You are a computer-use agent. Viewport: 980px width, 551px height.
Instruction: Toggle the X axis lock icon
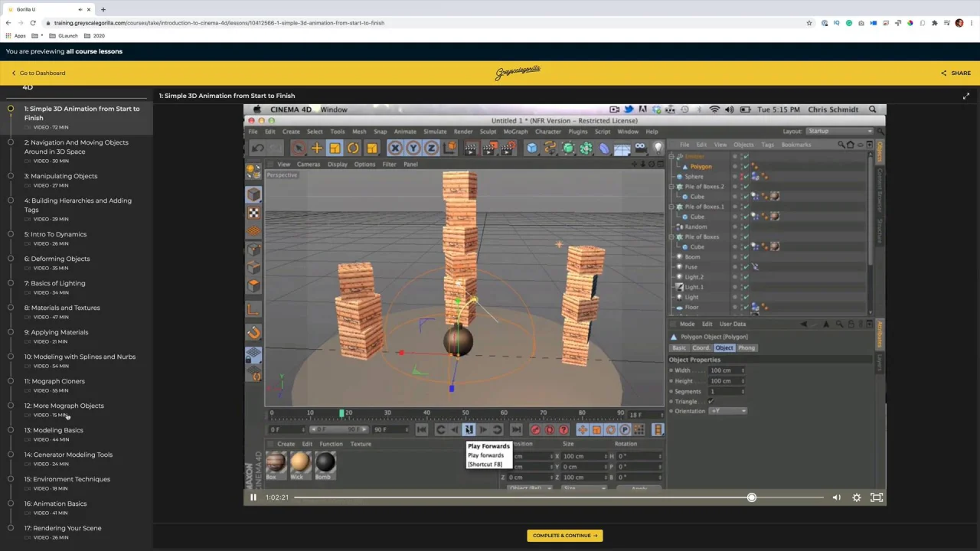click(395, 148)
